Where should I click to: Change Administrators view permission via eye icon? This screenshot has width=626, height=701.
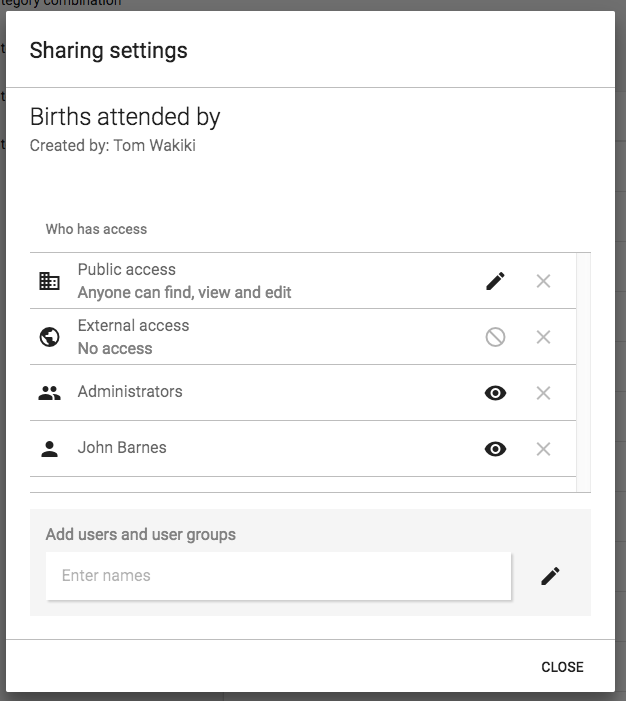click(x=495, y=393)
